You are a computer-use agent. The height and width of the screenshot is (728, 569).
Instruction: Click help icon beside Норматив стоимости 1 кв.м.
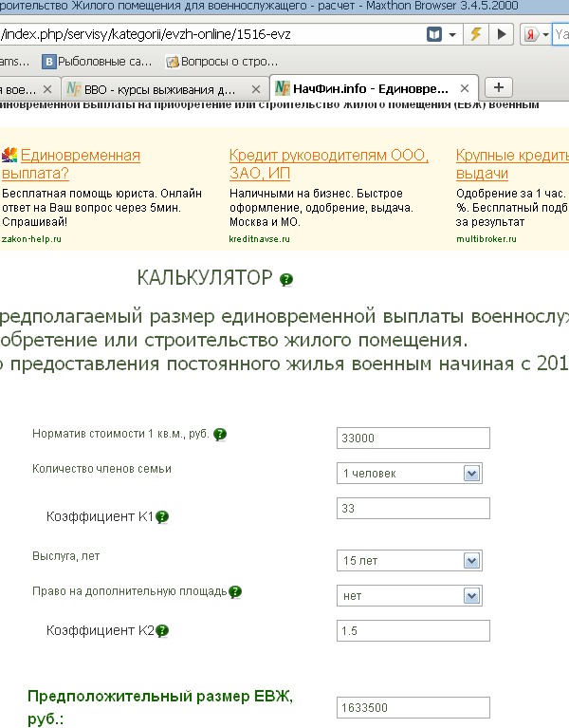pos(220,435)
